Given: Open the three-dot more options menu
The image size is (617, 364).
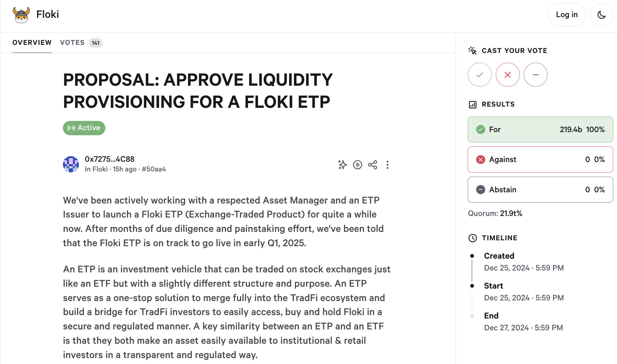Looking at the screenshot, I should [387, 165].
